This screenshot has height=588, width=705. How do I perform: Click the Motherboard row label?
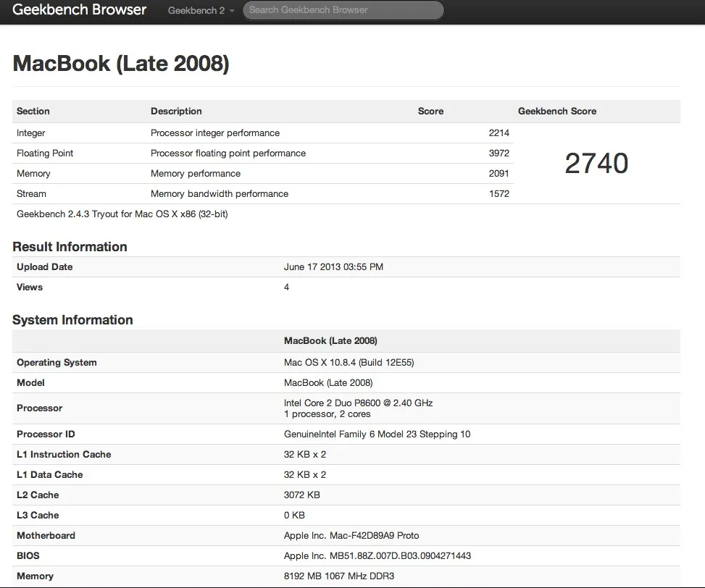46,535
